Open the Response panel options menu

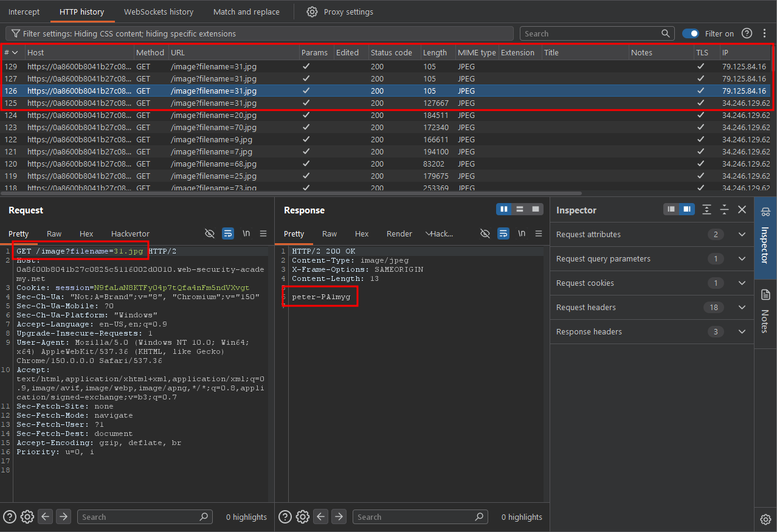click(539, 233)
